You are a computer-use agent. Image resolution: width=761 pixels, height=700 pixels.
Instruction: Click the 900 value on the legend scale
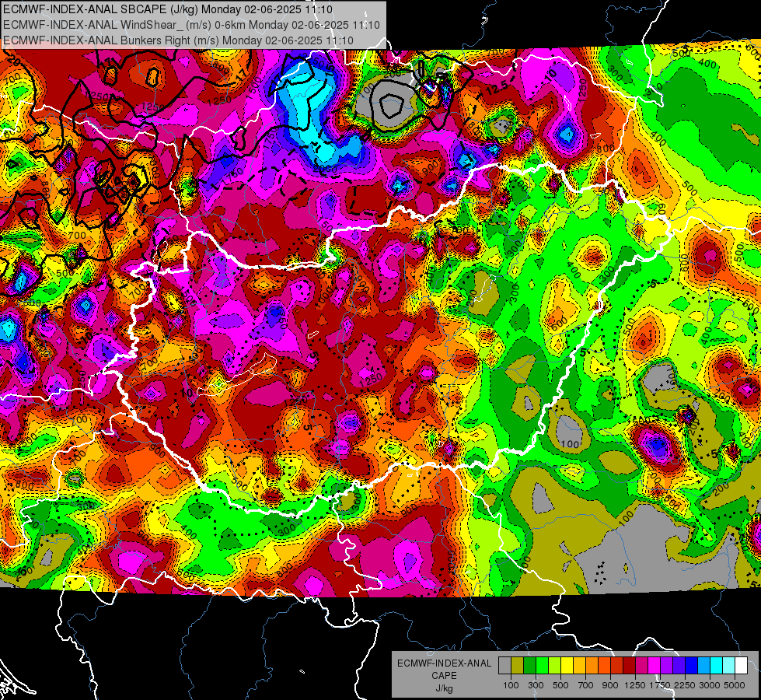(610, 685)
